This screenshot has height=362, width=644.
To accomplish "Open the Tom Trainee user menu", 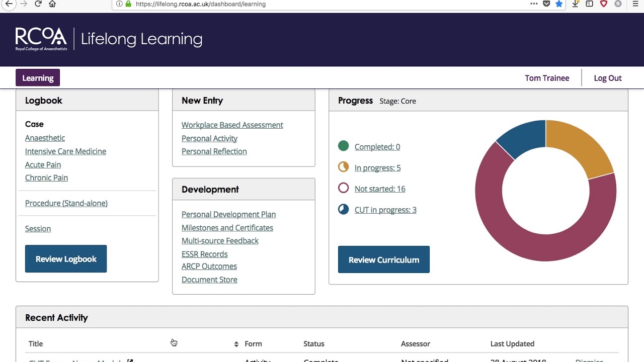I will (x=547, y=78).
